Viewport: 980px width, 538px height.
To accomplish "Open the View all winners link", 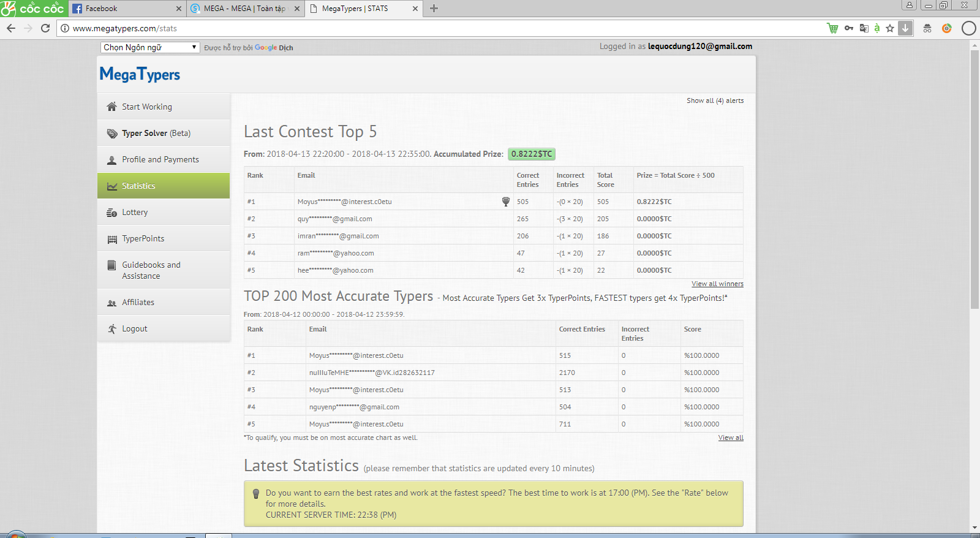I will (717, 284).
